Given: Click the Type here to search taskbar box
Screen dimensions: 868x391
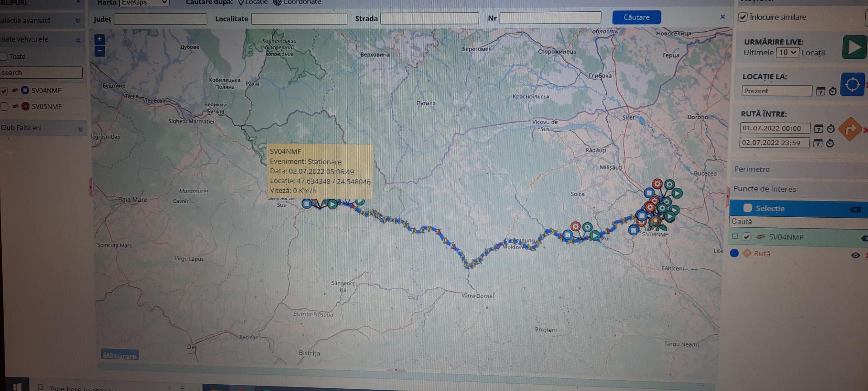Looking at the screenshot, I should coord(81,388).
